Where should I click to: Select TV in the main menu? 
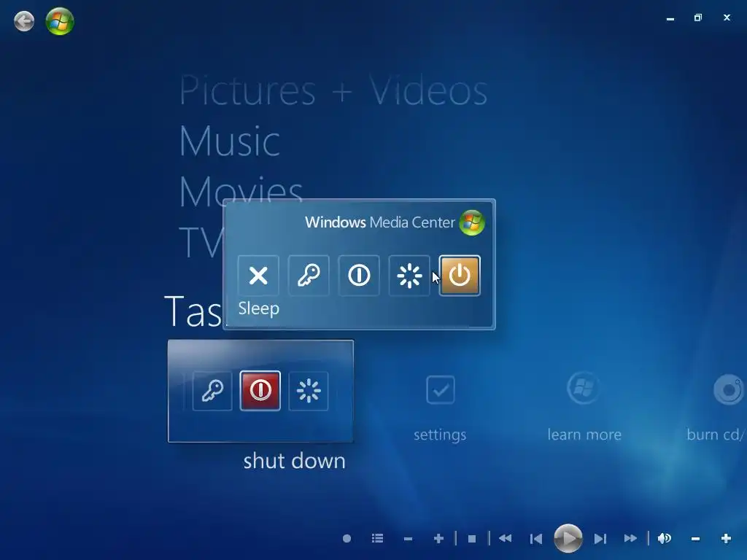tap(201, 242)
